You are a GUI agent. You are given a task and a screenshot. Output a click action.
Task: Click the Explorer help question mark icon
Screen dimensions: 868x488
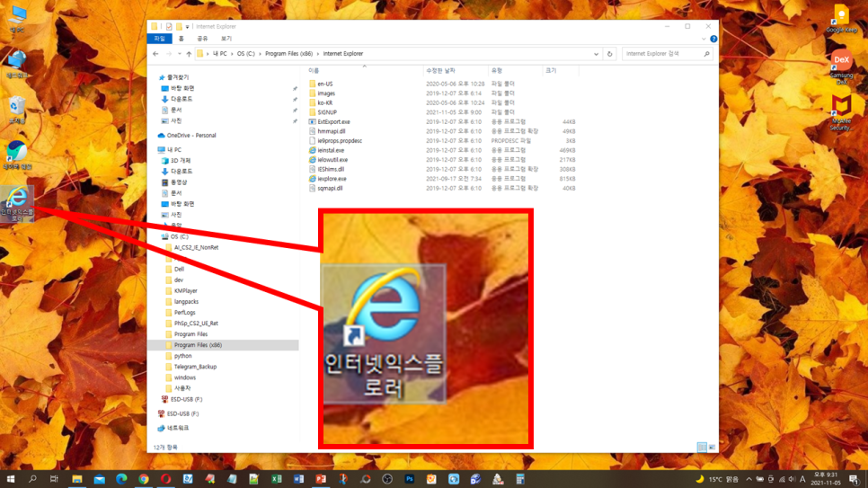[x=713, y=39]
